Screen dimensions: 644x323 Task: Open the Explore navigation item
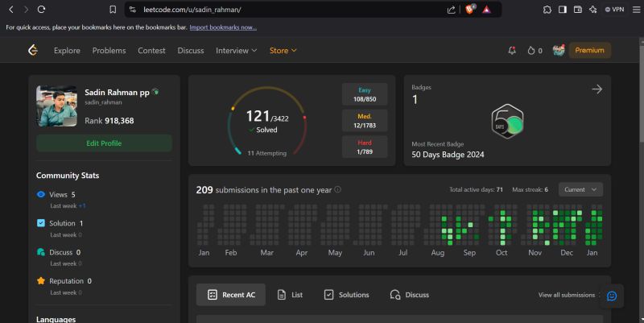point(67,51)
